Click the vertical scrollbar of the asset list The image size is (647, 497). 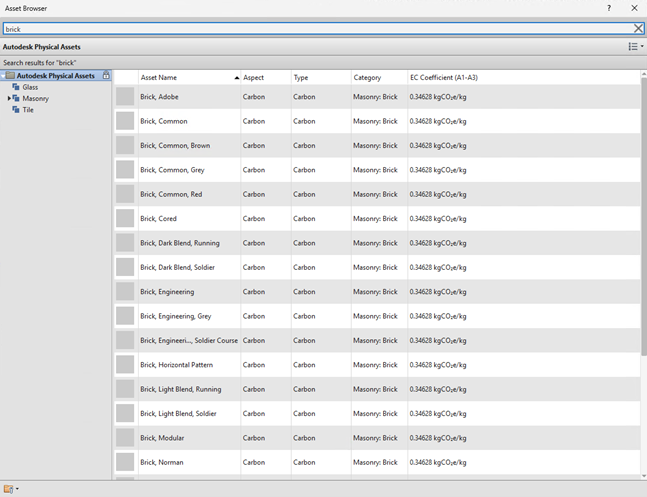point(642,220)
